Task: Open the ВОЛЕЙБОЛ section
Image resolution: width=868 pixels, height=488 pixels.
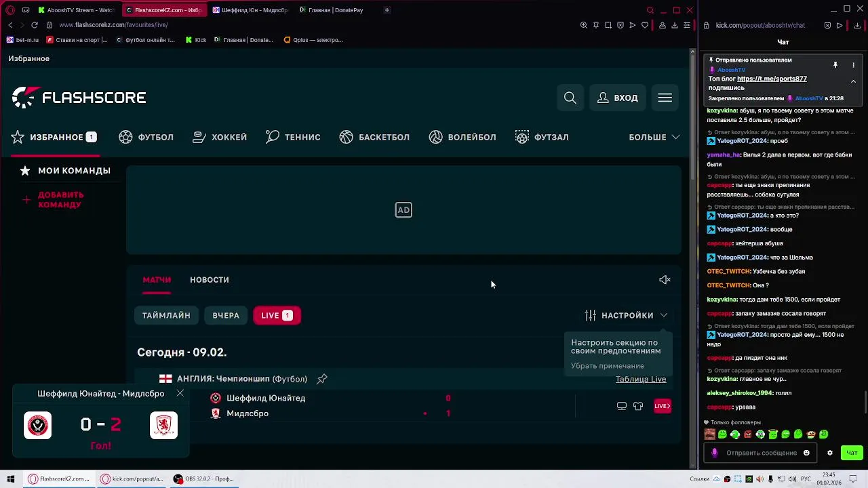Action: tap(462, 137)
